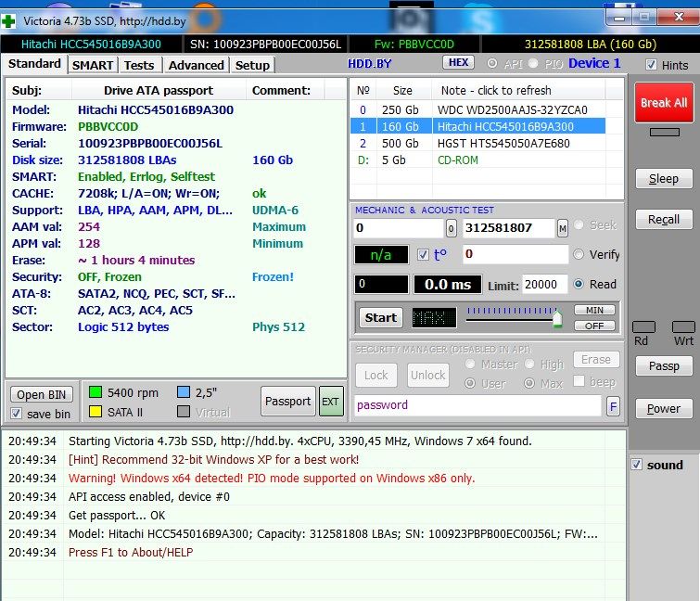This screenshot has width=700, height=601.
Task: Select the Master password radio button
Action: coord(470,364)
